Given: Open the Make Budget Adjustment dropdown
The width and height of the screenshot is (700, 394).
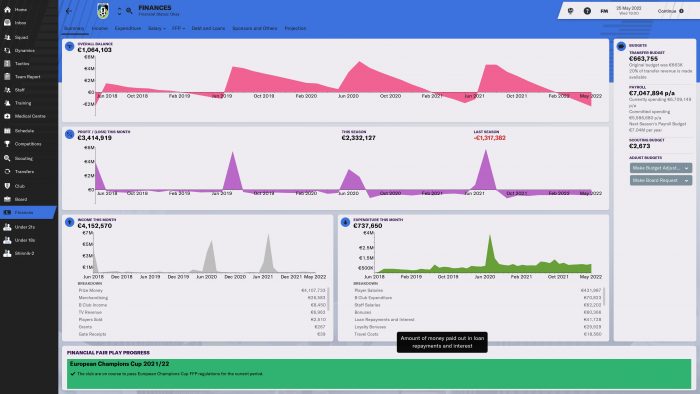Looking at the screenshot, I should (661, 168).
